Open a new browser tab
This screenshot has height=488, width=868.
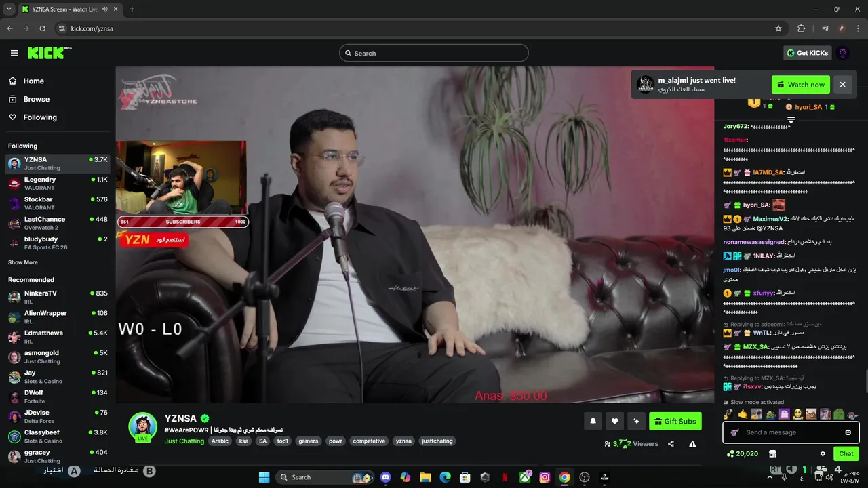coord(132,9)
